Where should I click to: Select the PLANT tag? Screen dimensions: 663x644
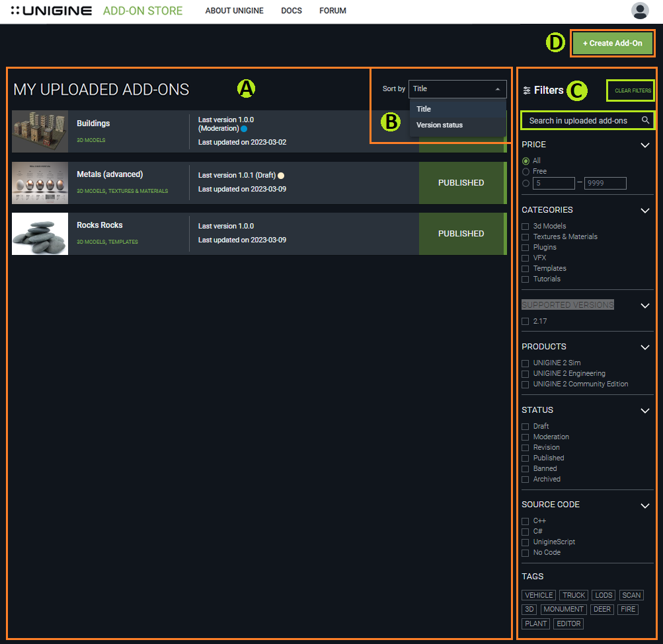[x=535, y=624]
